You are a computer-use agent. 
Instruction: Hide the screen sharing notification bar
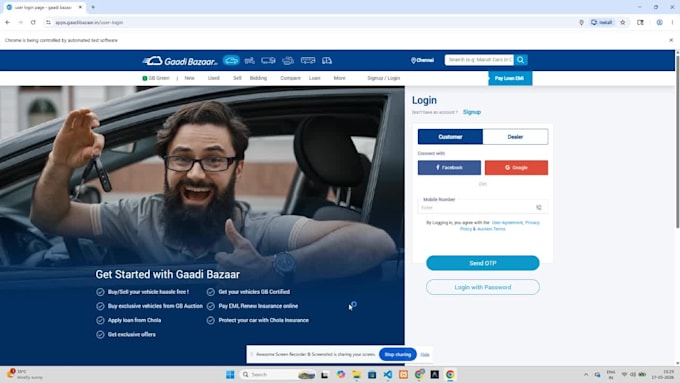pyautogui.click(x=425, y=354)
